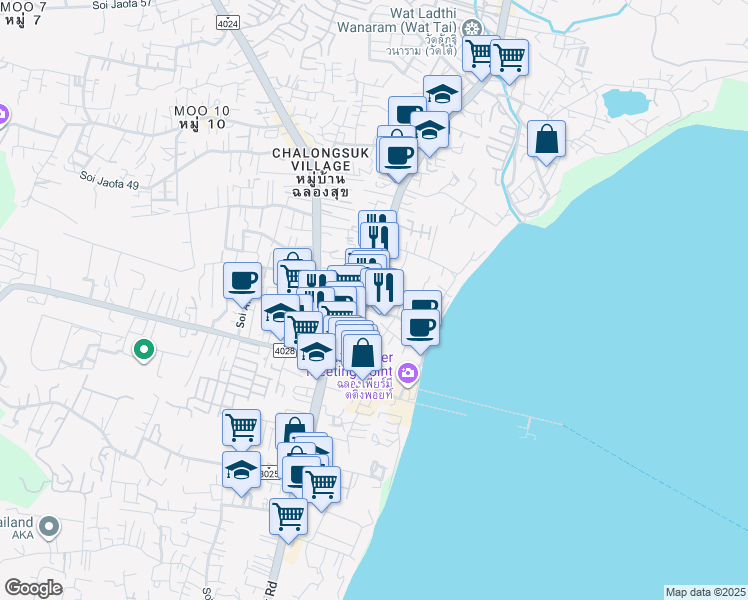Open the northernmost graduation cap marker
Screen dimensions: 748x600
pos(442,95)
